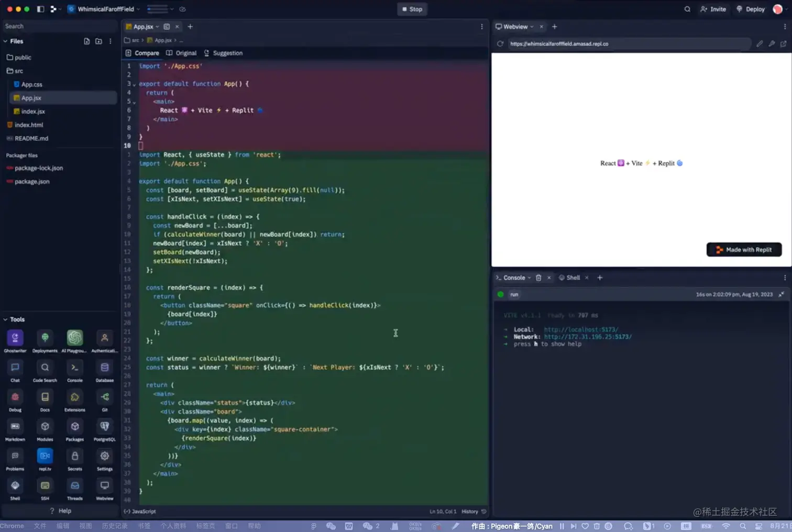
Task: Click the new folder icon in Files
Action: pyautogui.click(x=98, y=41)
